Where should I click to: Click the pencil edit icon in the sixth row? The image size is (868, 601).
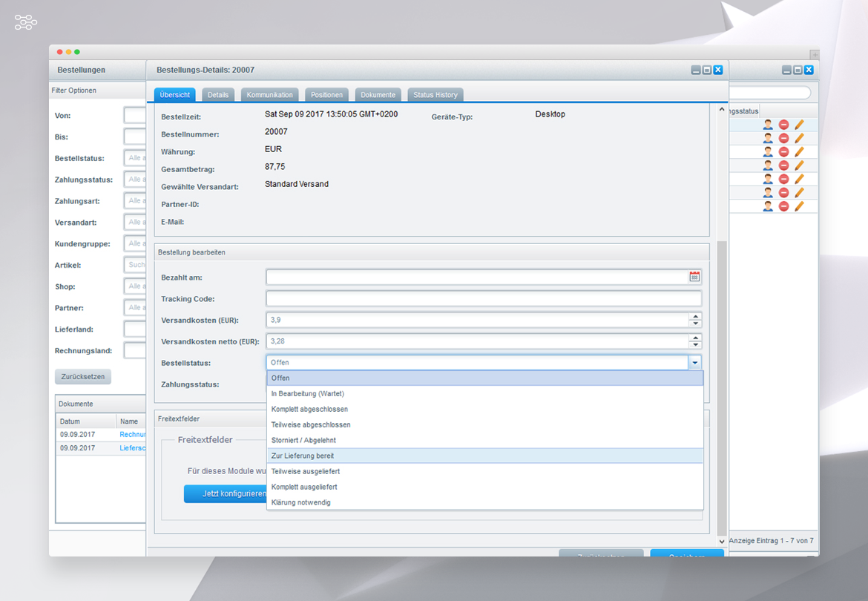799,193
